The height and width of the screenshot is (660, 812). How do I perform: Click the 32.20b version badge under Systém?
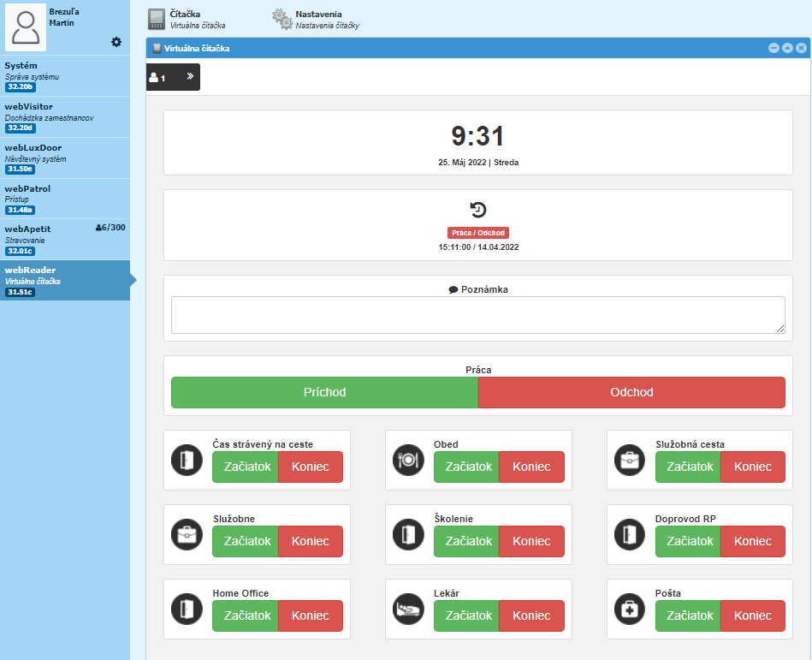(21, 87)
